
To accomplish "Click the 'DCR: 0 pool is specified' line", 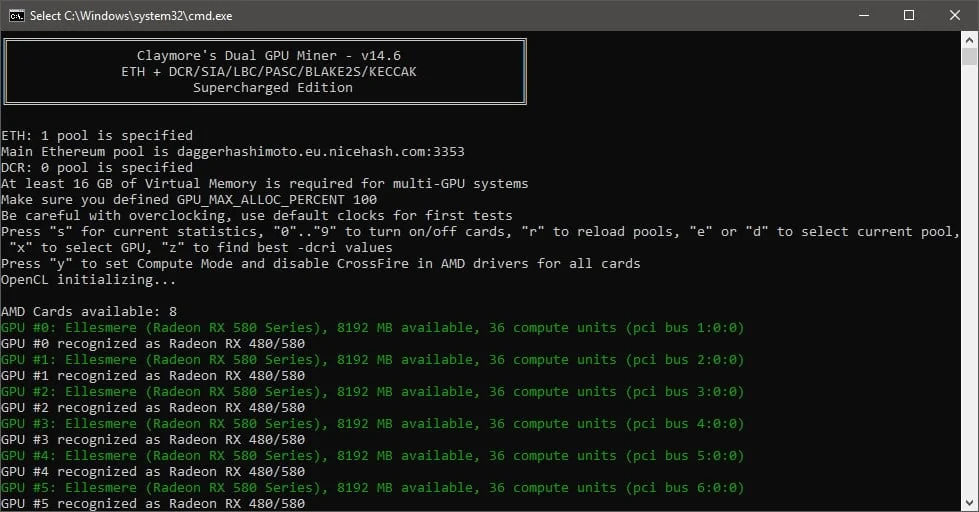I will click(x=97, y=167).
